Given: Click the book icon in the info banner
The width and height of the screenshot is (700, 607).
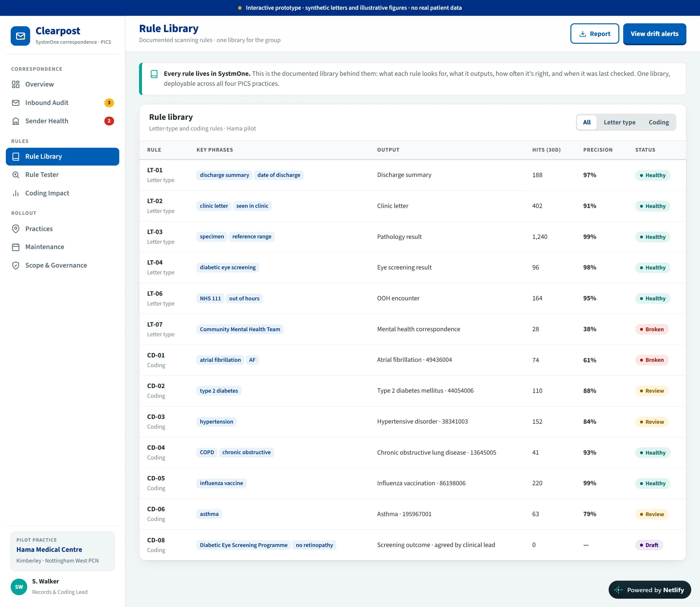Looking at the screenshot, I should point(154,74).
